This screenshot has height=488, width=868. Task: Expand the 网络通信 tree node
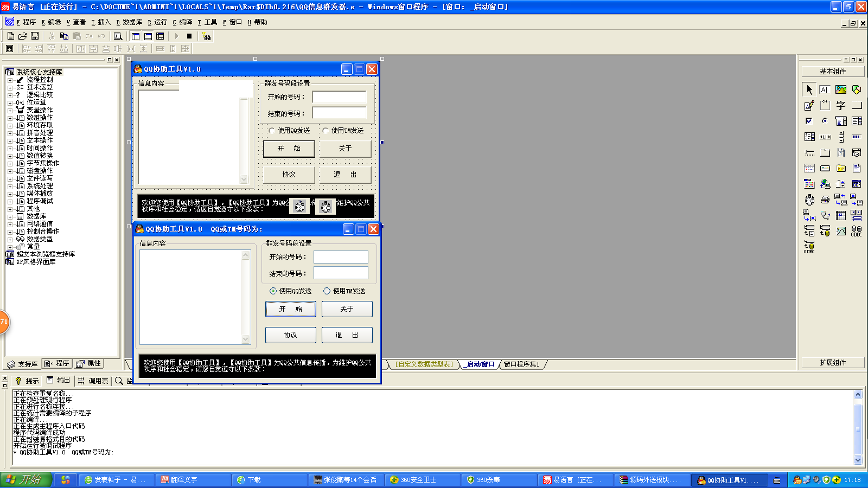pyautogui.click(x=10, y=224)
